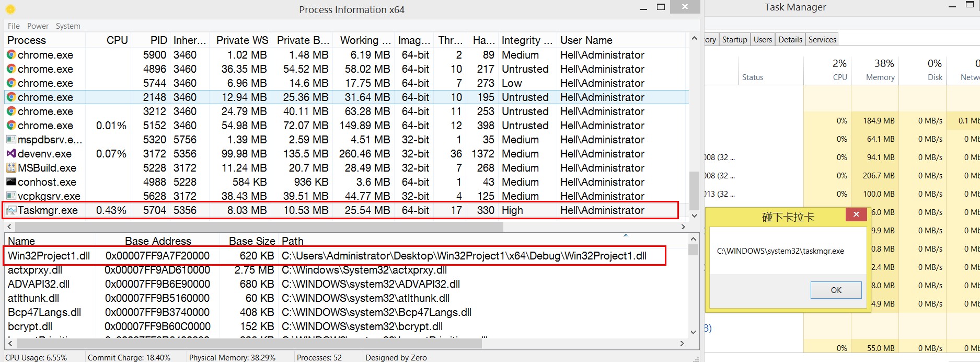Open the File menu
The height and width of the screenshot is (362, 980).
point(14,26)
